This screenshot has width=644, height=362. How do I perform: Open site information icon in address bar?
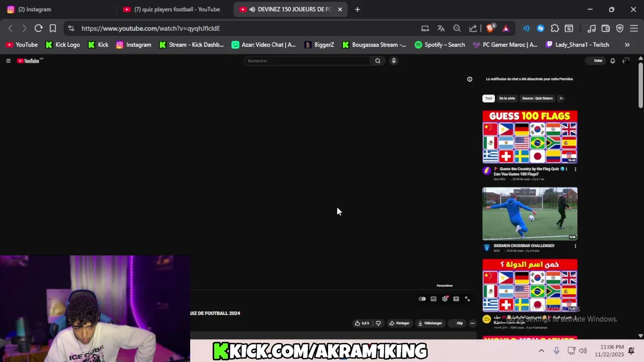[71, 28]
